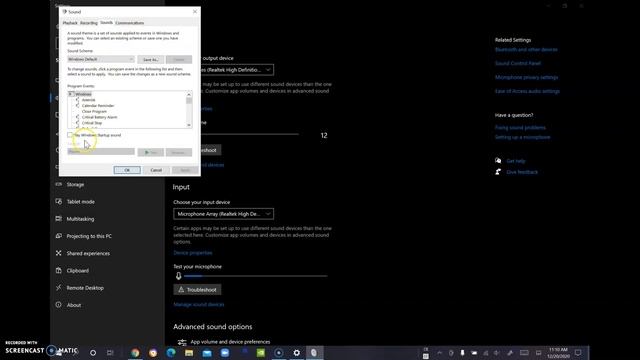Close the Sound dialog

pyautogui.click(x=195, y=11)
